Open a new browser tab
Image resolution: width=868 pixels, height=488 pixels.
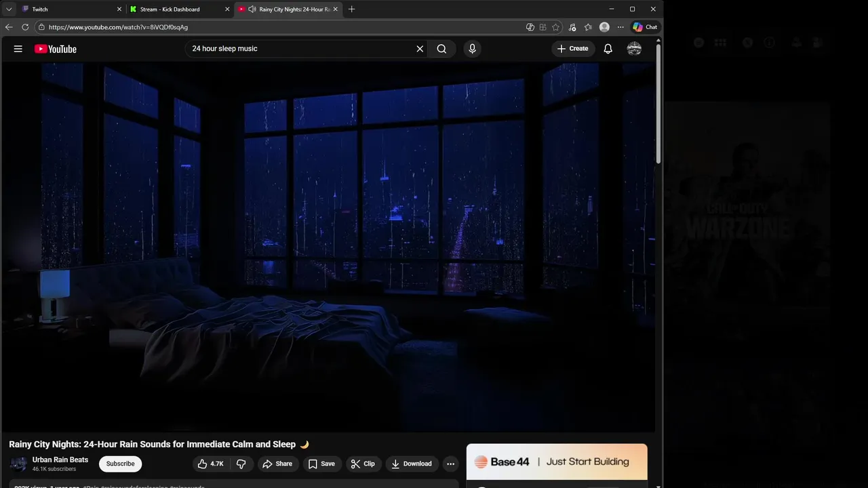click(351, 9)
